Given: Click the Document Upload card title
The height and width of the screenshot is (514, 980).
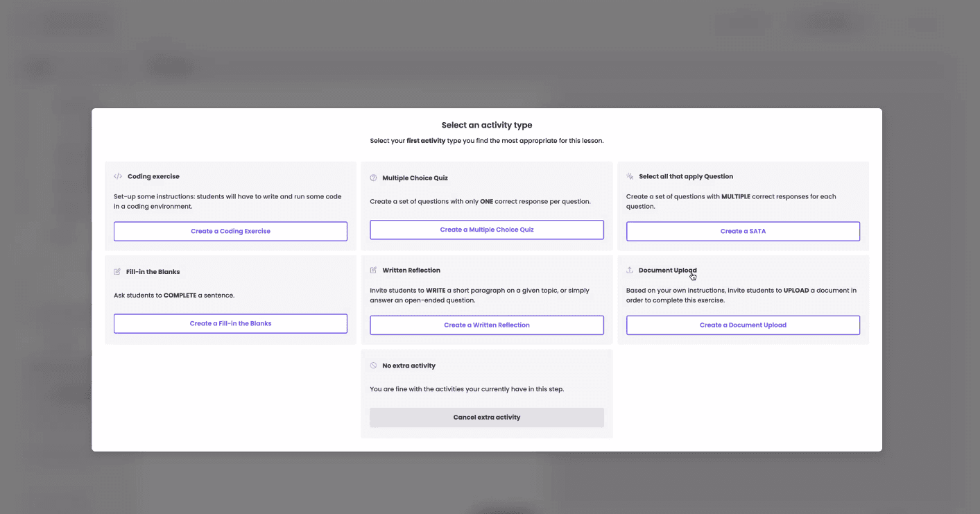Looking at the screenshot, I should click(x=667, y=270).
